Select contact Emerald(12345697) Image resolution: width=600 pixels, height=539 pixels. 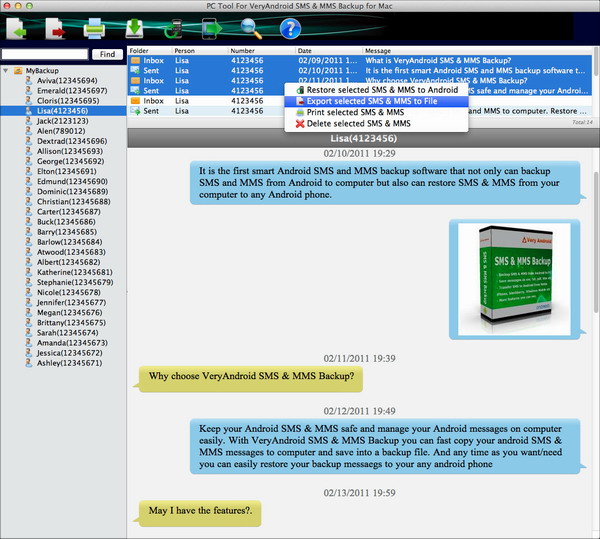tap(72, 91)
